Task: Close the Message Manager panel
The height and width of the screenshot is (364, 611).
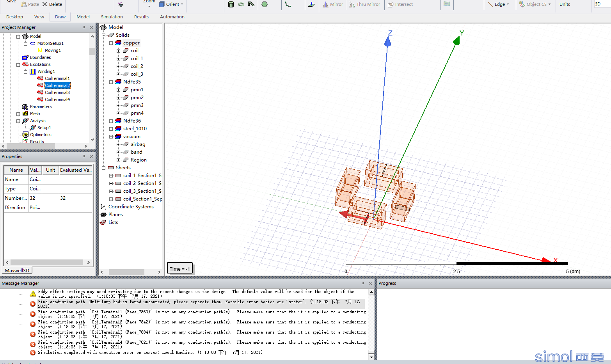Action: tap(370, 283)
